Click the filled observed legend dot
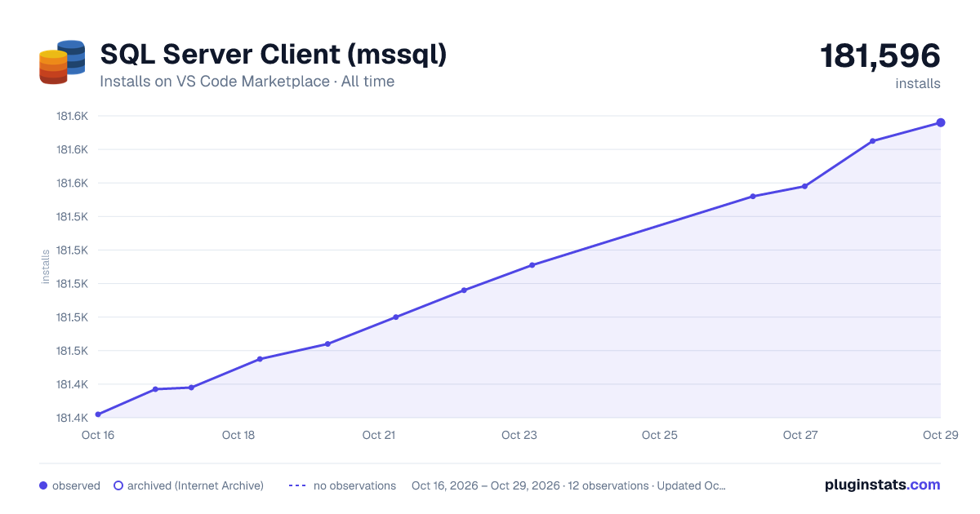Screen dimensions: 980x514 click(x=43, y=485)
